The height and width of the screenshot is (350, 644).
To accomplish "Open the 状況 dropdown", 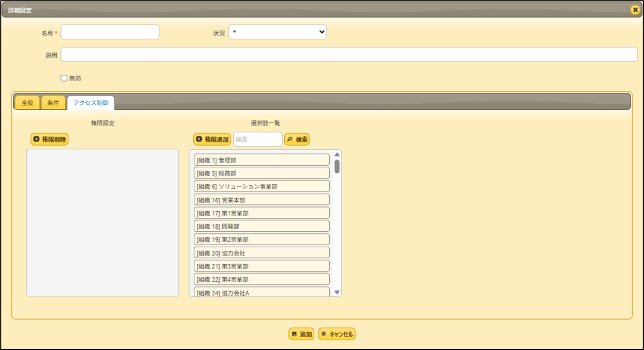I will pyautogui.click(x=278, y=32).
